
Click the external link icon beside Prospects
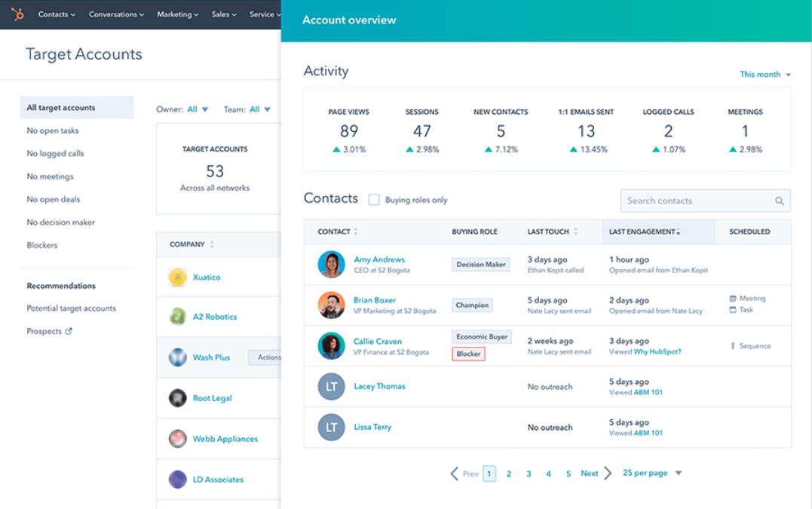click(69, 330)
